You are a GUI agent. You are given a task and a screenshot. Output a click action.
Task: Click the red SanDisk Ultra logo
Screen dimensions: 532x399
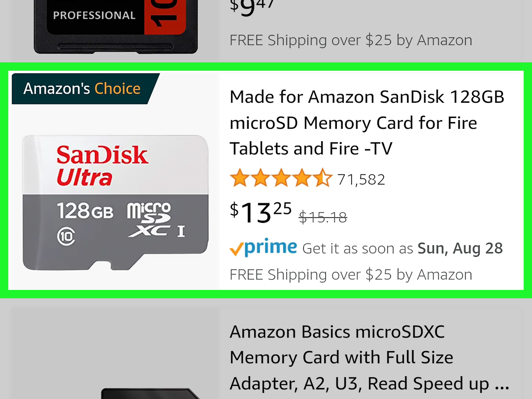pyautogui.click(x=102, y=165)
